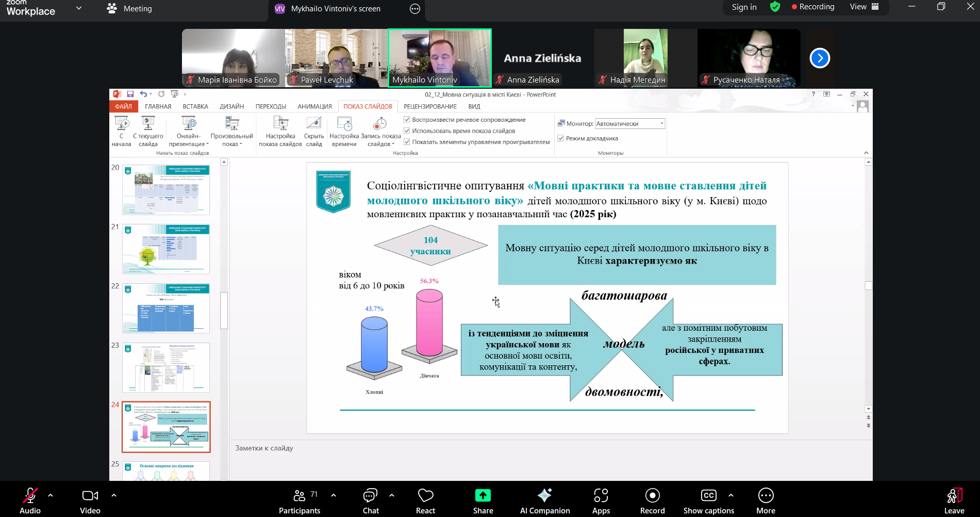Open the Participants panel
This screenshot has height=517, width=980.
299,496
